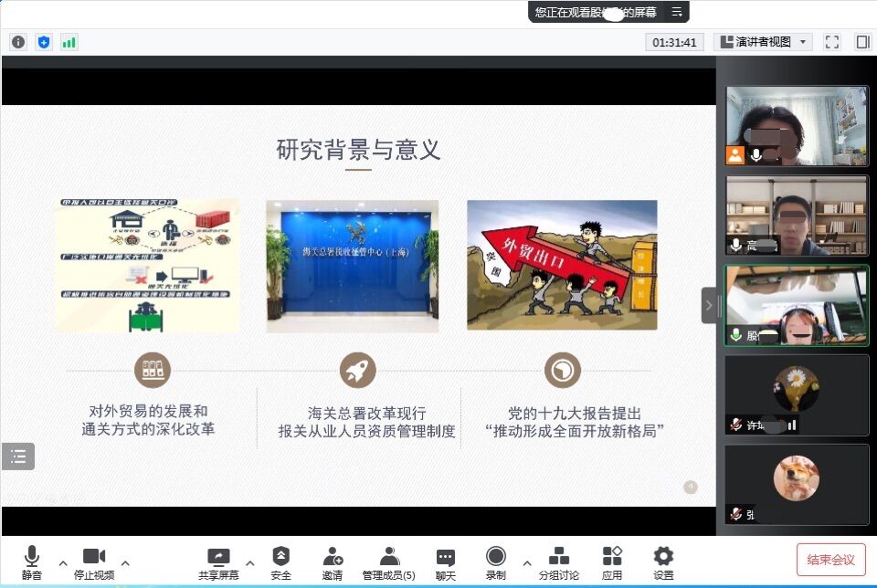
Task: Expand audio options arrow next to 静音
Action: click(x=63, y=562)
